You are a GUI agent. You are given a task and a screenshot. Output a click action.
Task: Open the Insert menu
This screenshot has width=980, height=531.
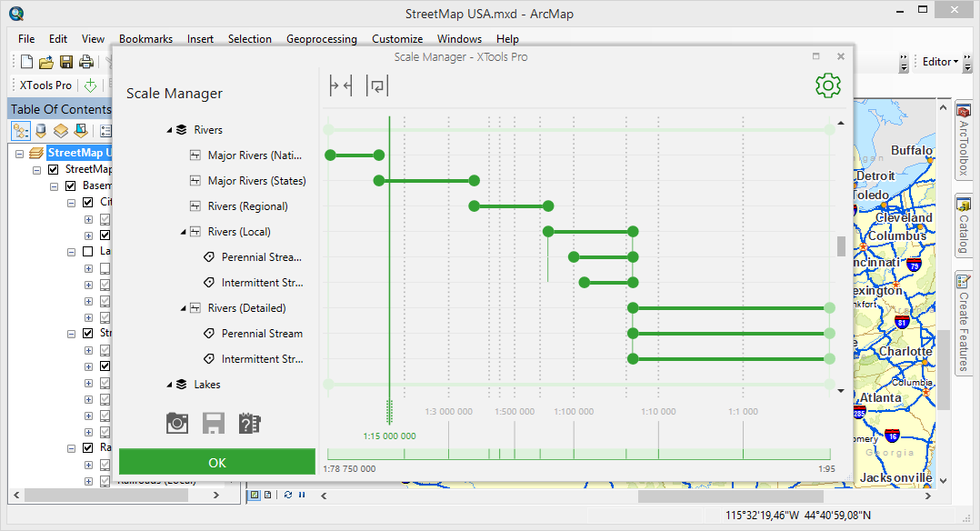(x=200, y=39)
